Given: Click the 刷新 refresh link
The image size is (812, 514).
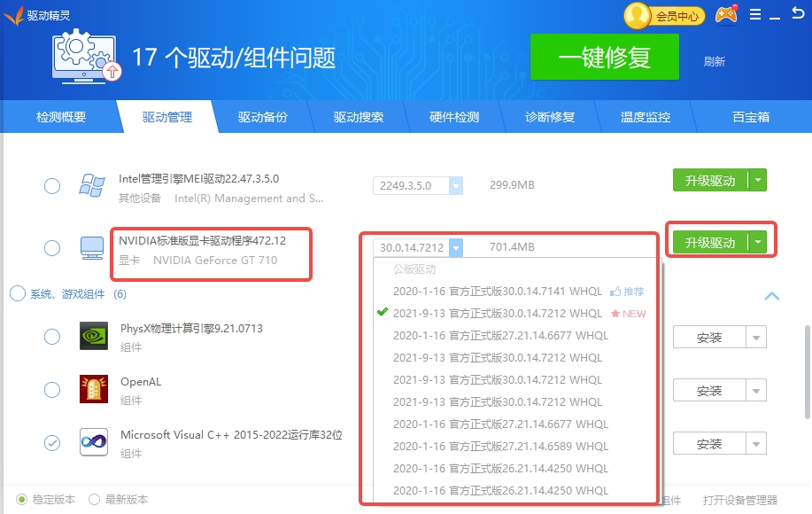Looking at the screenshot, I should [x=714, y=61].
